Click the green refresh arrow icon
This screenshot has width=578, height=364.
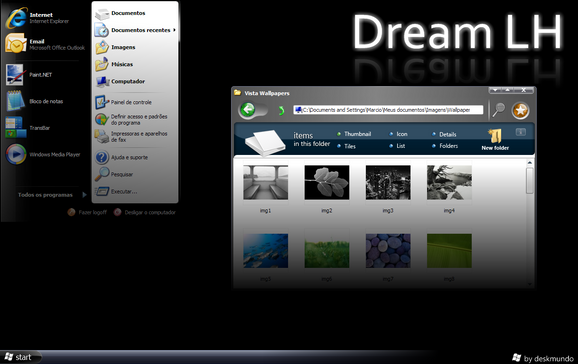coord(281,110)
